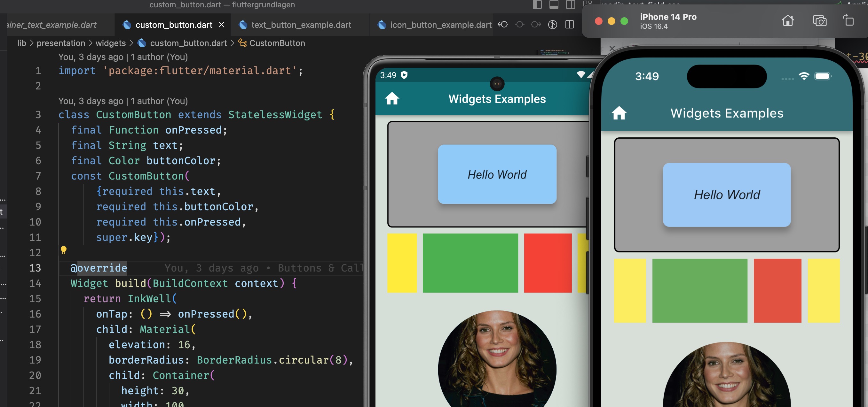Open the lightbulb quick fix on line 12
This screenshot has width=868, height=407.
coord(63,250)
